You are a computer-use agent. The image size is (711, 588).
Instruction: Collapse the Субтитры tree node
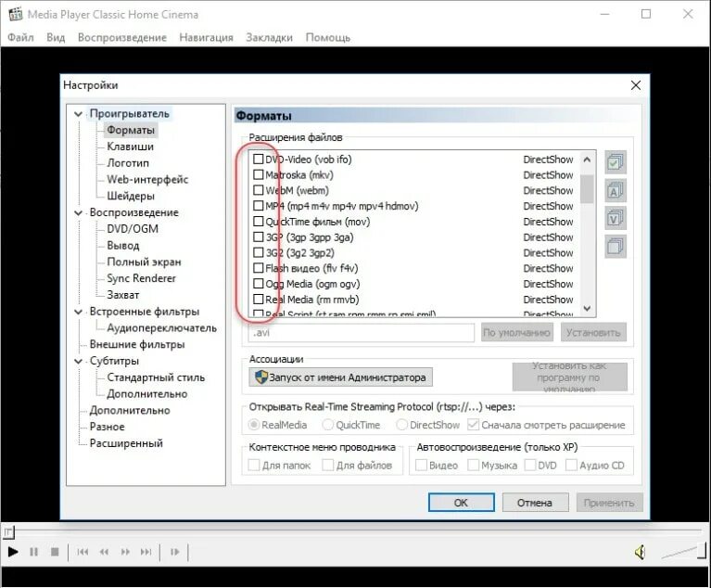coord(79,361)
